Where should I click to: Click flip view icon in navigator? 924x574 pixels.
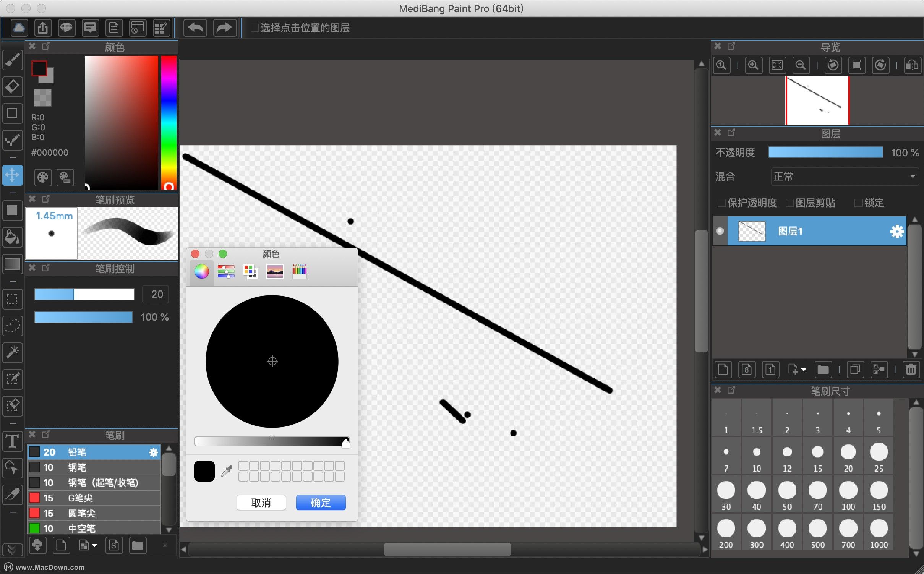point(912,65)
